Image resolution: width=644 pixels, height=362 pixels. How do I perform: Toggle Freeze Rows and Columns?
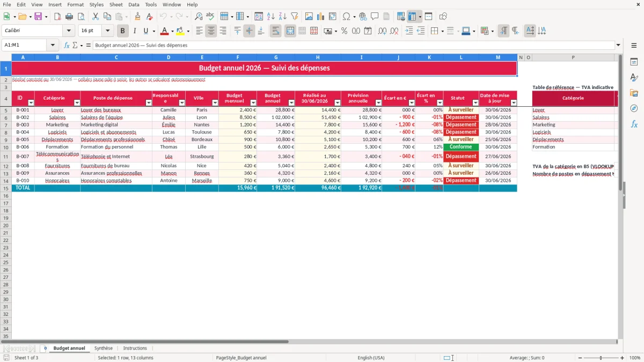pyautogui.click(x=412, y=17)
